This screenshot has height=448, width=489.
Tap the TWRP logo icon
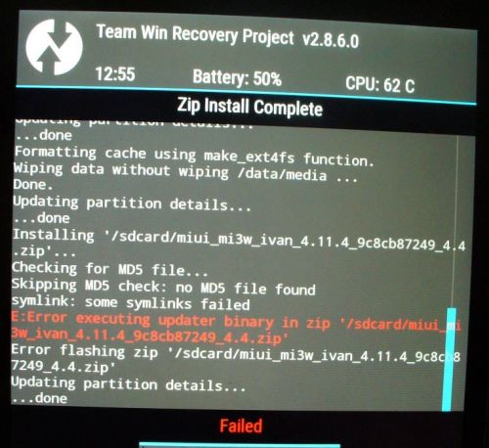[55, 47]
